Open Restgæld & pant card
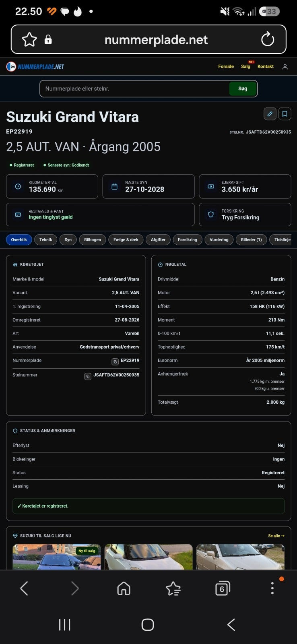The height and width of the screenshot is (644, 297). [100, 215]
